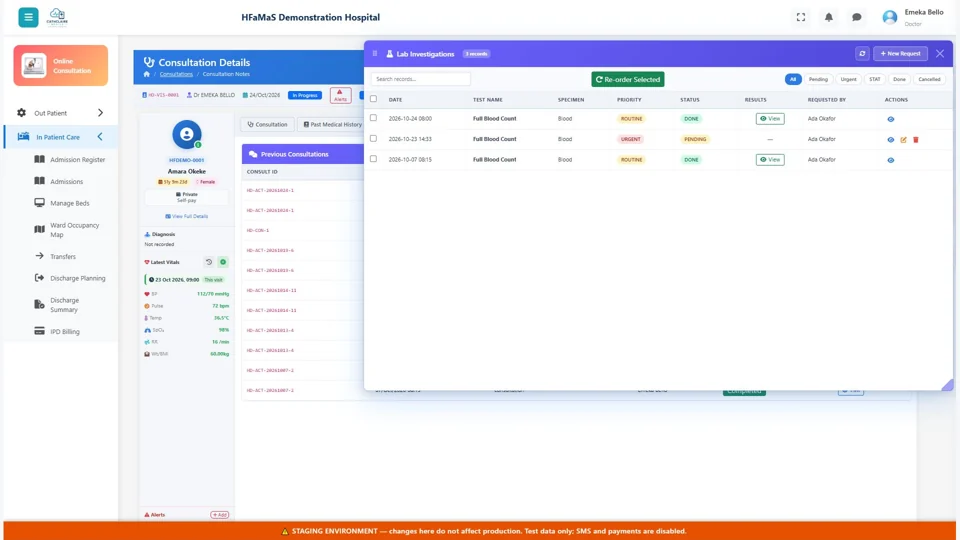
Task: Check the 2026-10-24 08:00 lab row checkbox
Action: pyautogui.click(x=373, y=118)
